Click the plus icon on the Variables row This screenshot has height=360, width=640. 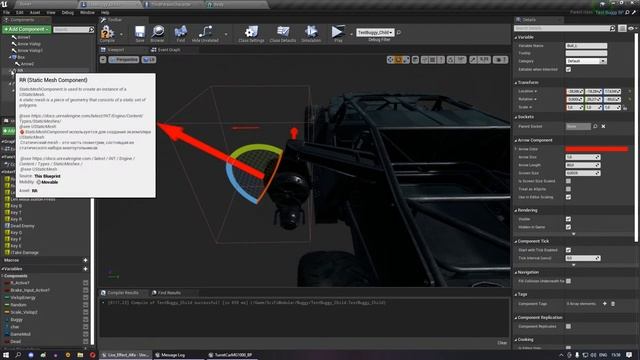coord(85,269)
